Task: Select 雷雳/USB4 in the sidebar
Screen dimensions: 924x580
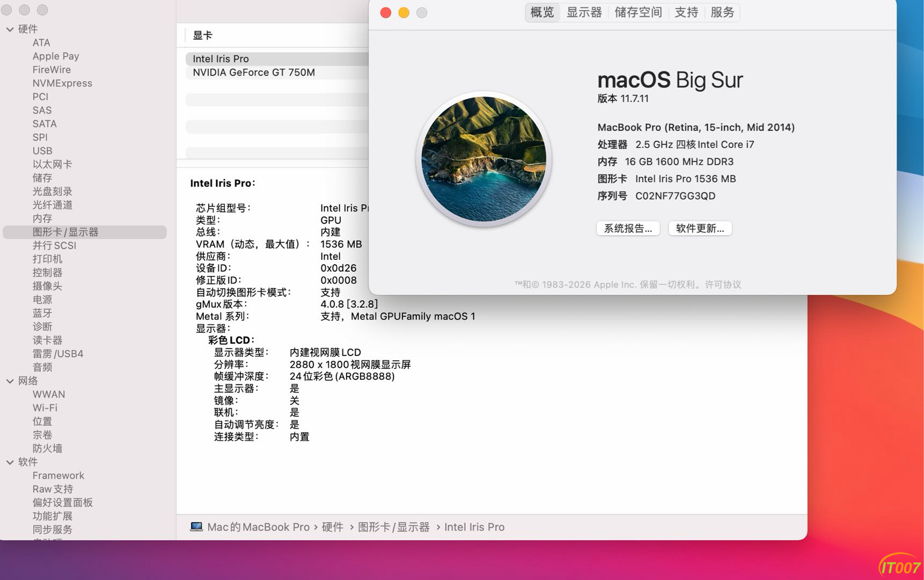Action: click(58, 354)
